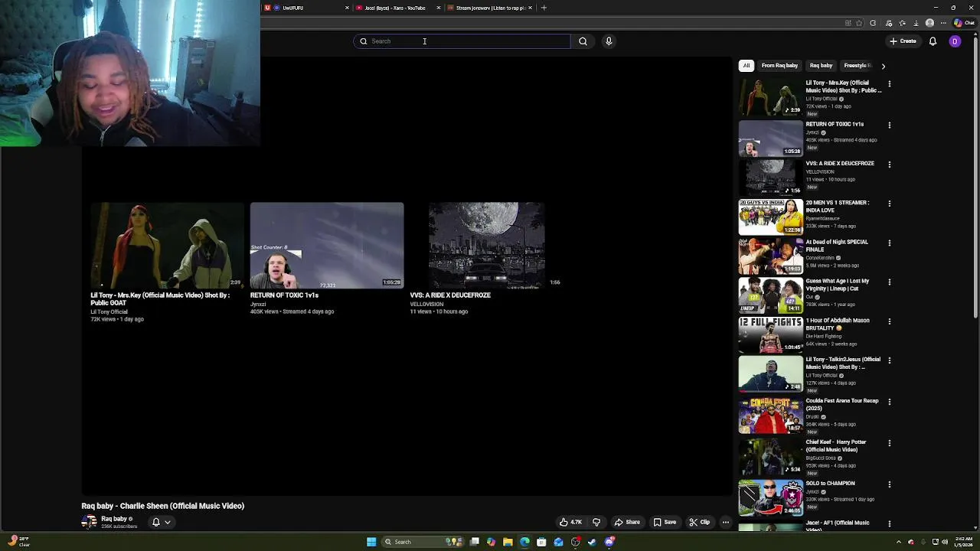Open YouTube notifications bell in header
Image resolution: width=980 pixels, height=551 pixels.
[933, 41]
